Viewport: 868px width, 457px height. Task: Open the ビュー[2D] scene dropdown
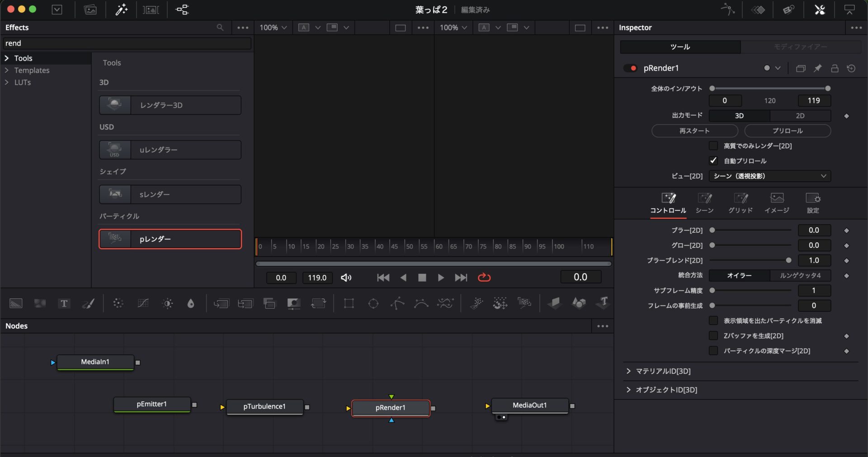769,176
